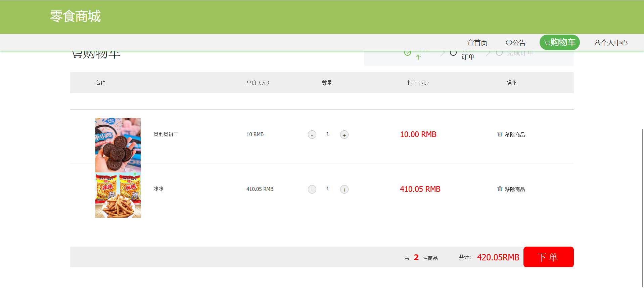This screenshot has height=295, width=644.
Task: Open the Oreo cookie product thumbnail
Action: (x=118, y=145)
